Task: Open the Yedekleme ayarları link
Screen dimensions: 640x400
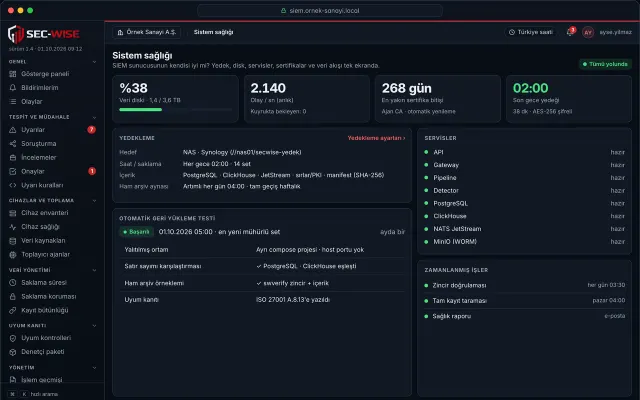Action: point(376,138)
